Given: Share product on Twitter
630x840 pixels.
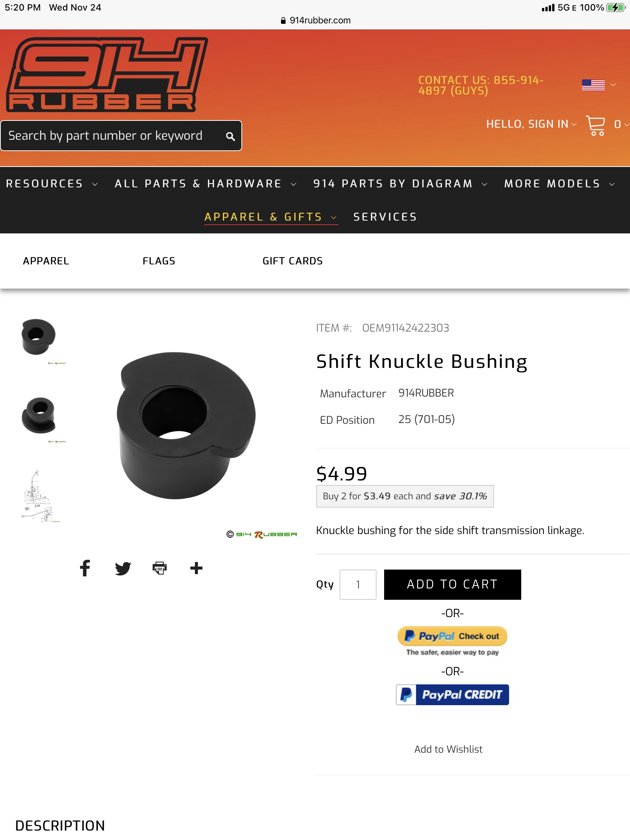Looking at the screenshot, I should tap(123, 568).
